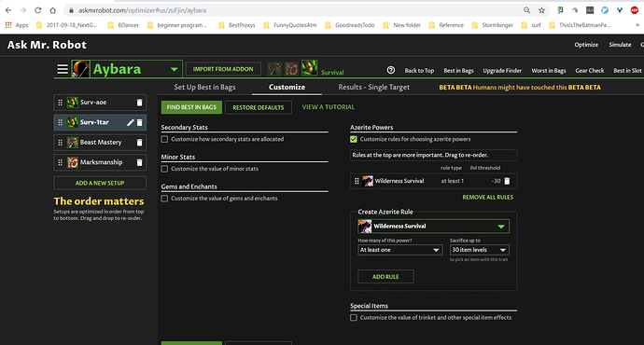This screenshot has width=644, height=345.
Task: Click the Find Best in Bags button
Action: 191,107
